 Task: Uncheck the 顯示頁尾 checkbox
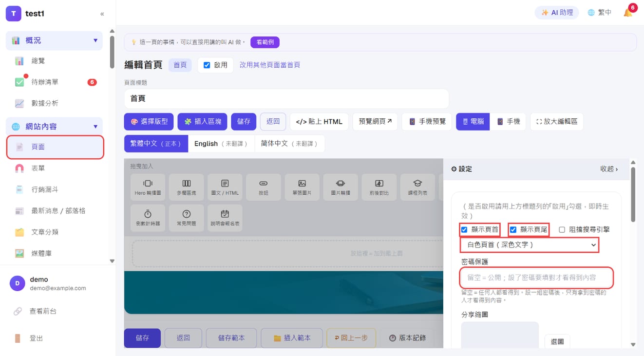513,229
